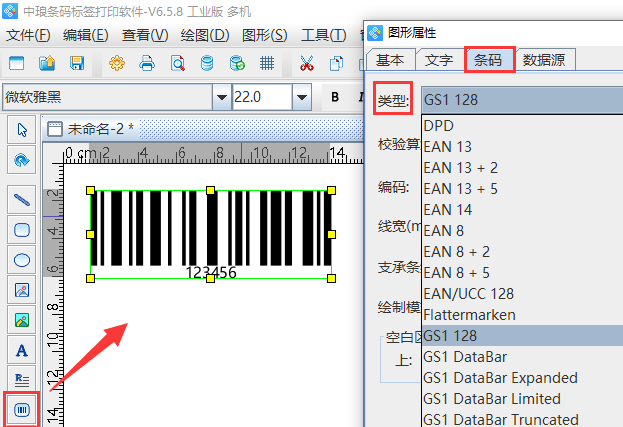
Task: Open the barcode type combo box
Action: [x=520, y=100]
